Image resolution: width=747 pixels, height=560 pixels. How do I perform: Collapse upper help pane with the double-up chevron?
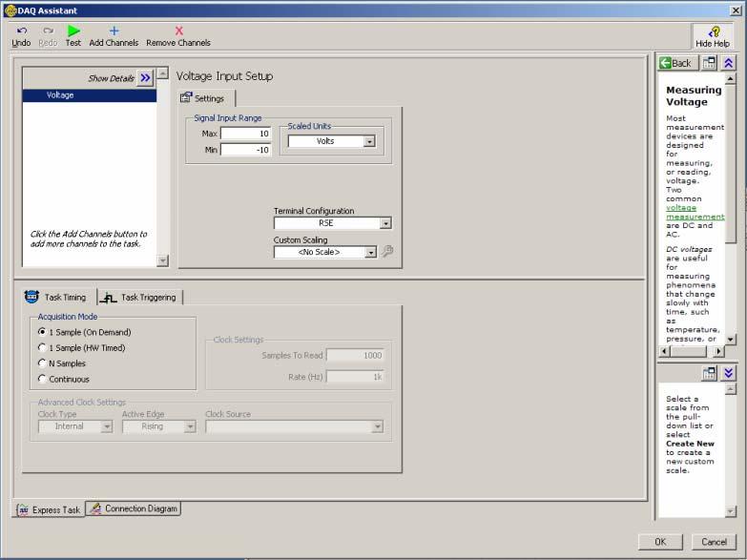pos(729,63)
